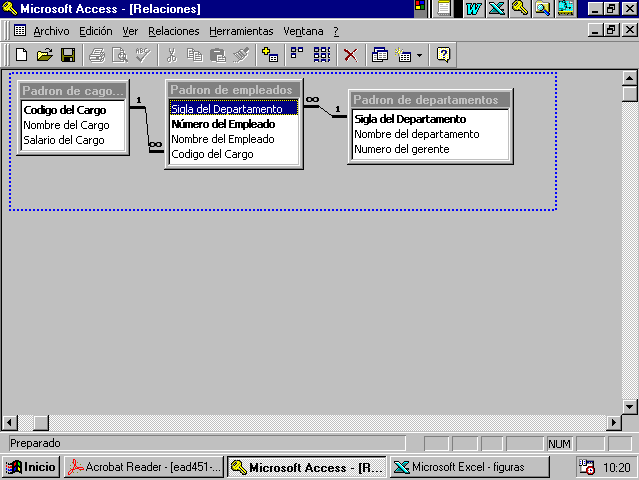Click the Access key icon in shortcut bar
Image resolution: width=639 pixels, height=480 pixels.
coord(519,8)
